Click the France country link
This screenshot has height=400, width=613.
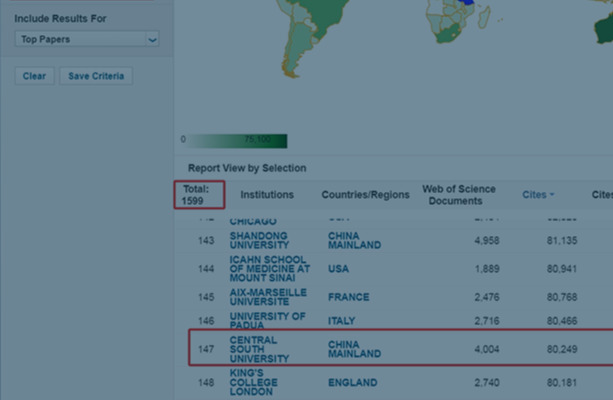(x=348, y=297)
